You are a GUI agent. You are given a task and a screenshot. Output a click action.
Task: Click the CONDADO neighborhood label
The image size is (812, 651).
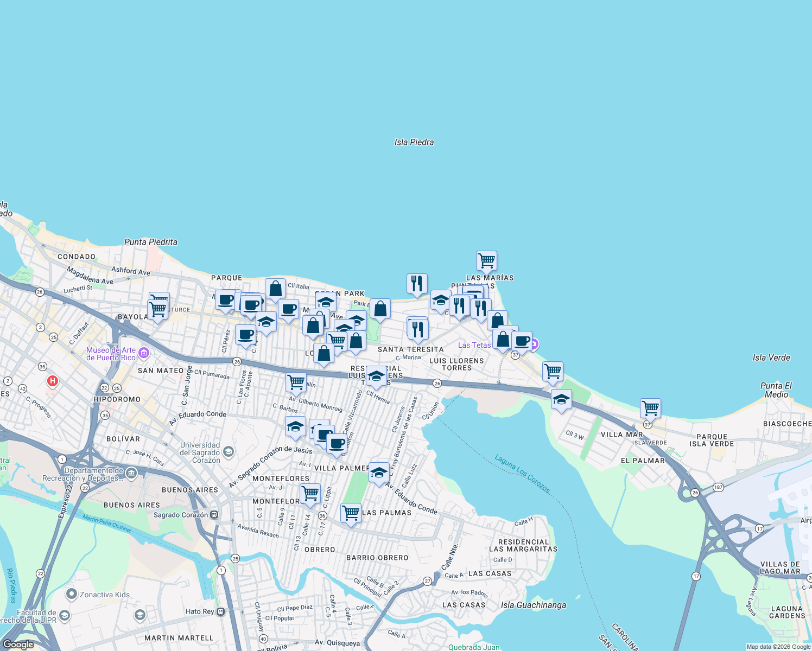[x=77, y=257]
